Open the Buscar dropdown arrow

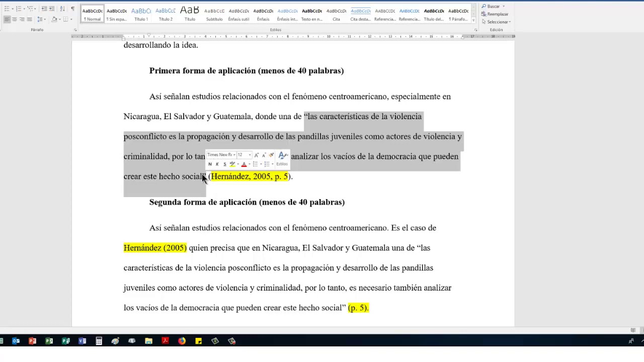click(504, 7)
